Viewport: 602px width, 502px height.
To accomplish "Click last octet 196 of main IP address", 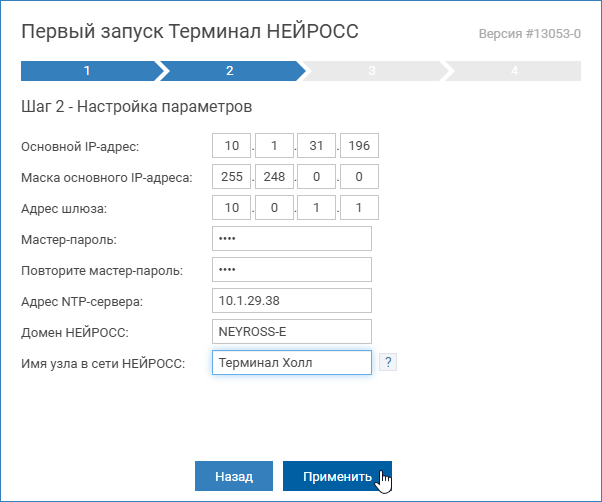I will click(359, 146).
